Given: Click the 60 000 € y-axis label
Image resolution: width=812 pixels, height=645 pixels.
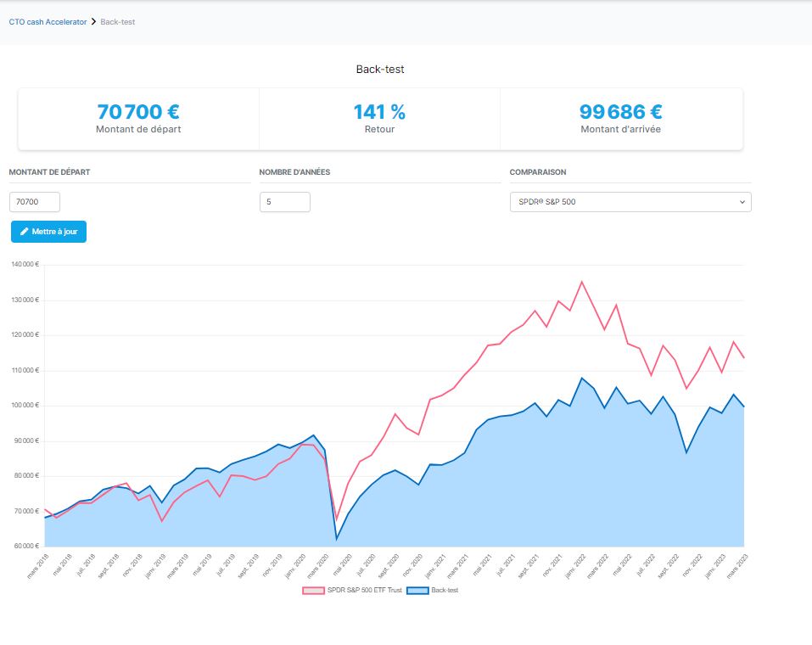Looking at the screenshot, I should coord(26,546).
